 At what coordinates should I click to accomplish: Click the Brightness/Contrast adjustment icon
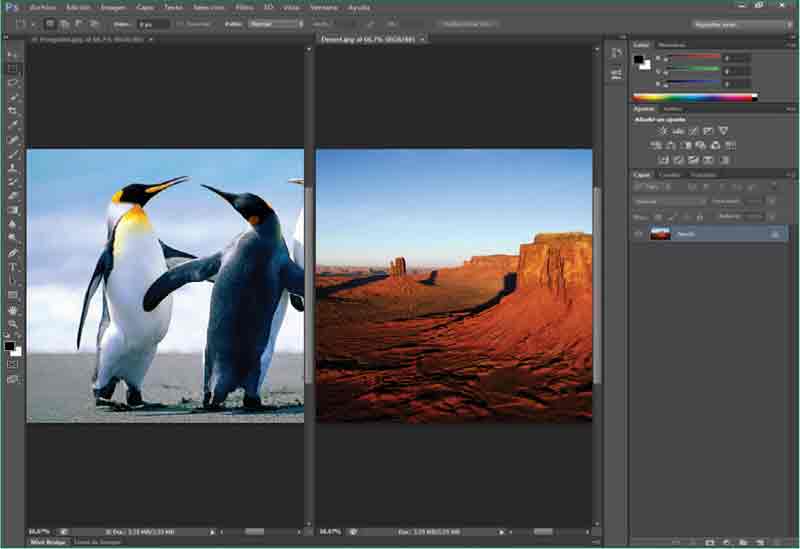pos(662,131)
